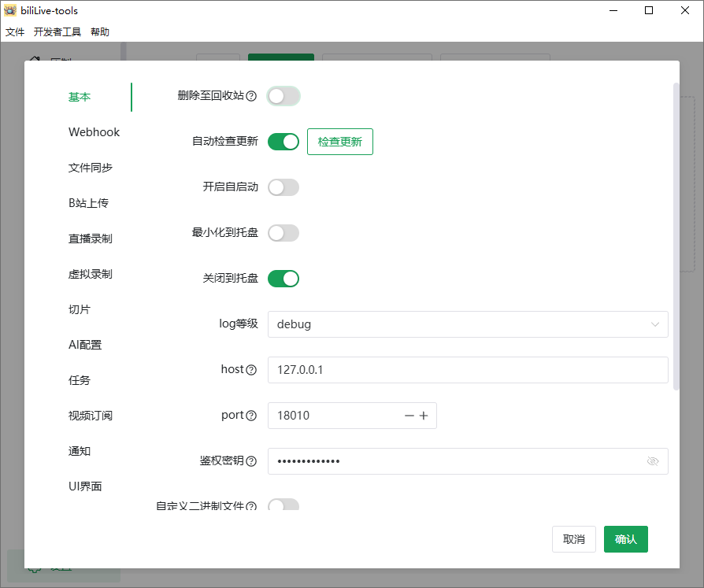Image resolution: width=704 pixels, height=588 pixels.
Task: Open the log等级 dropdown
Action: coord(469,324)
